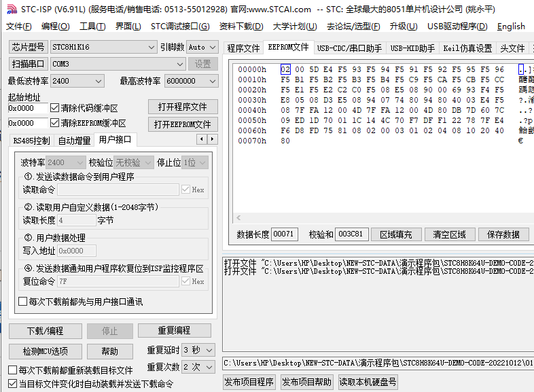The width and height of the screenshot is (534, 392).
Task: Click the 发布项目程序 button
Action: tap(249, 382)
